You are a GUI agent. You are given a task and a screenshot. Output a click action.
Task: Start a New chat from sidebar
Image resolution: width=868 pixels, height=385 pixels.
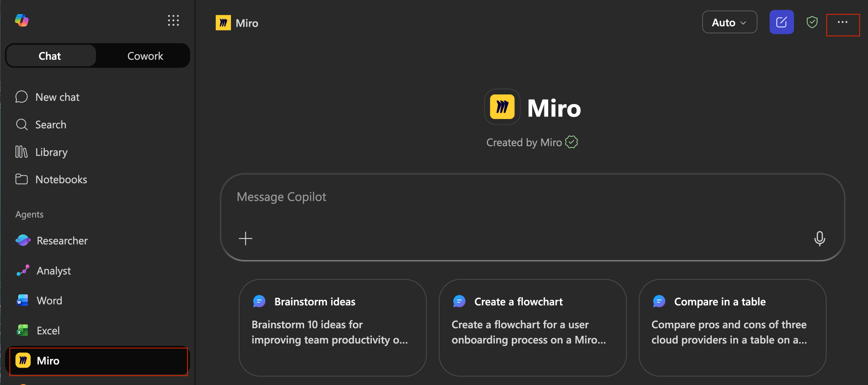point(98,97)
